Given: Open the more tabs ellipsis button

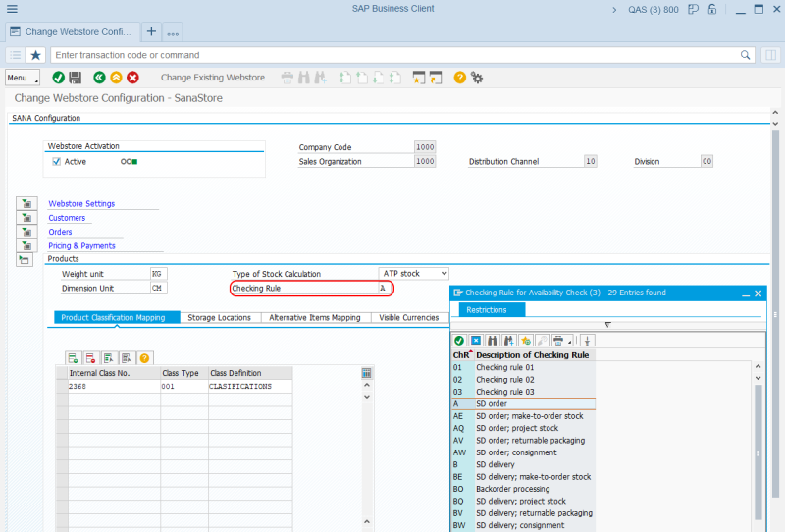Looking at the screenshot, I should coord(173,32).
